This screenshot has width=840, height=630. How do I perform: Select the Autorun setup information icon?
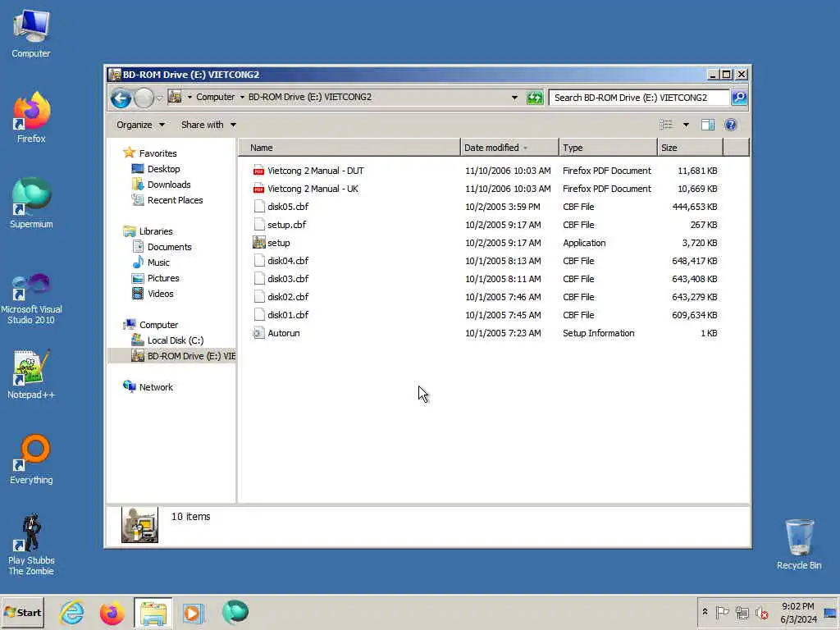[x=258, y=333]
